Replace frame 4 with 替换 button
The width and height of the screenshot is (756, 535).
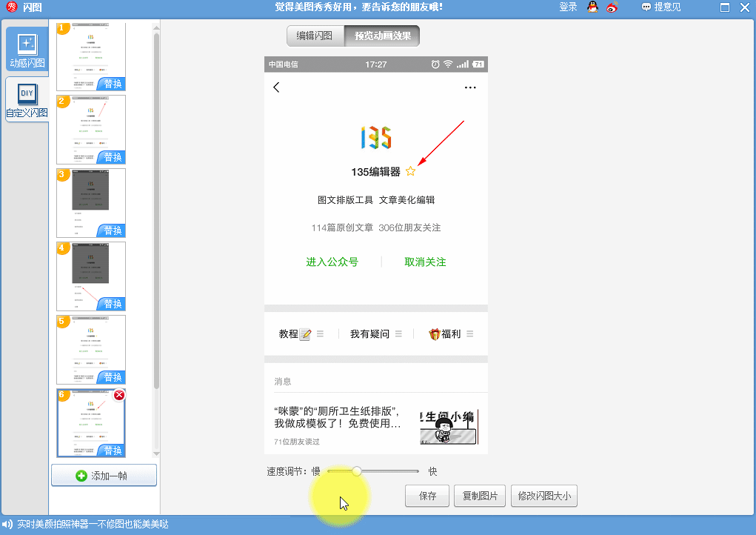point(113,304)
